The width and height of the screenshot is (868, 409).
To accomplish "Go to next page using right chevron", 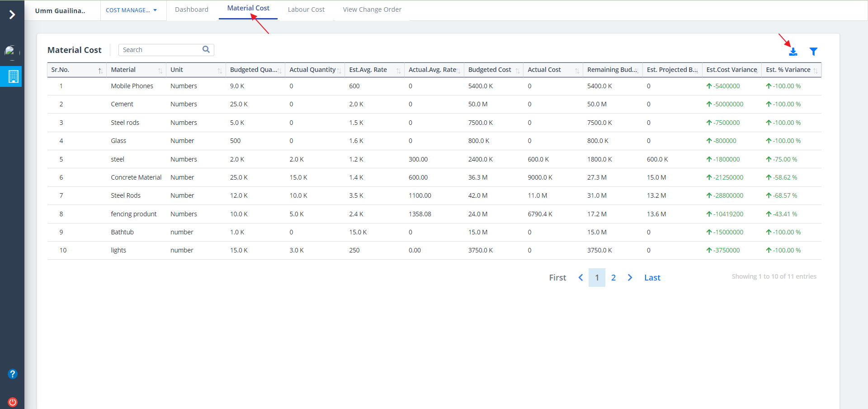I will coord(630,277).
